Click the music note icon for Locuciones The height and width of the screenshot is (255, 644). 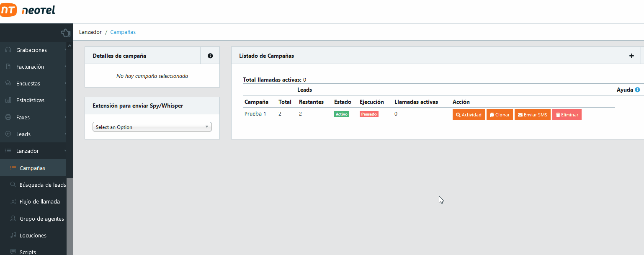[13, 235]
